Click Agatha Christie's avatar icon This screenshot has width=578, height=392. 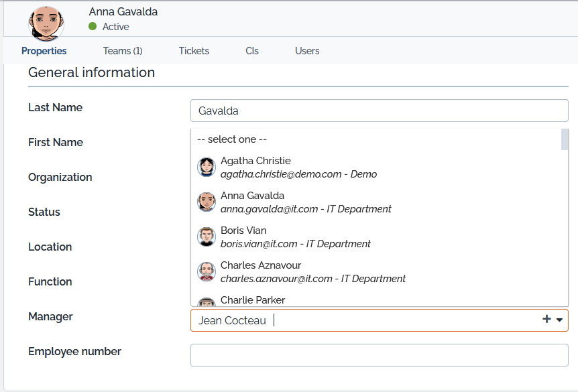pyautogui.click(x=207, y=167)
